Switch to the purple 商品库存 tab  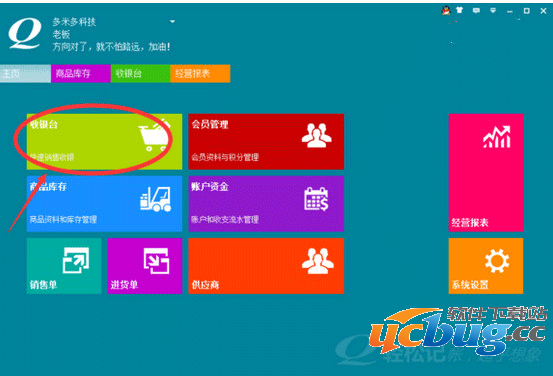click(x=81, y=73)
